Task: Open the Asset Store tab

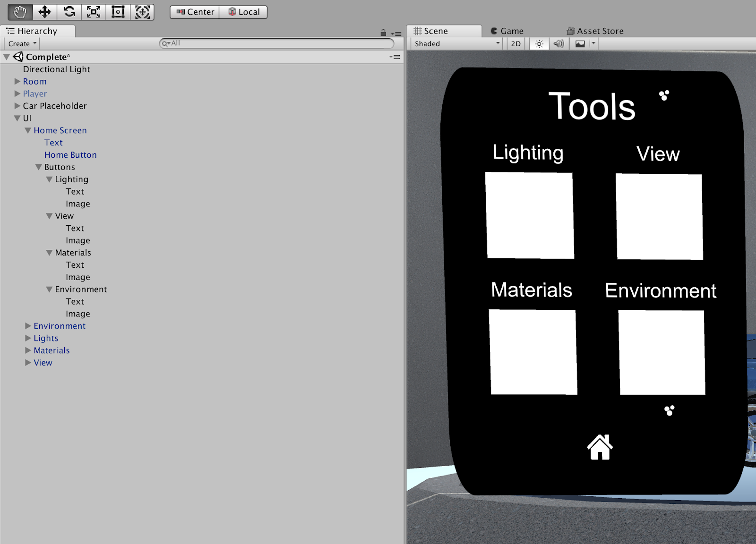Action: 595,31
